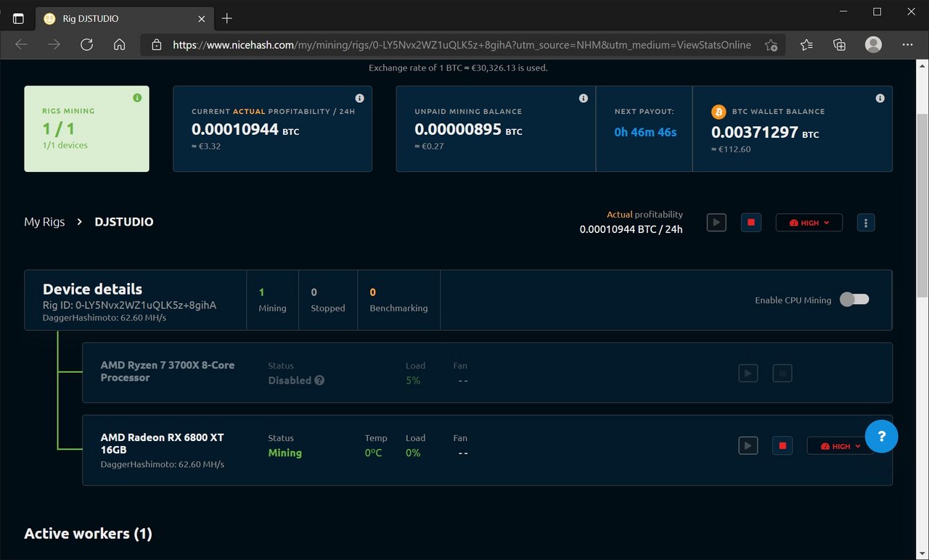929x560 pixels.
Task: Click the 0.00371297 BTC wallet balance value
Action: 765,133
